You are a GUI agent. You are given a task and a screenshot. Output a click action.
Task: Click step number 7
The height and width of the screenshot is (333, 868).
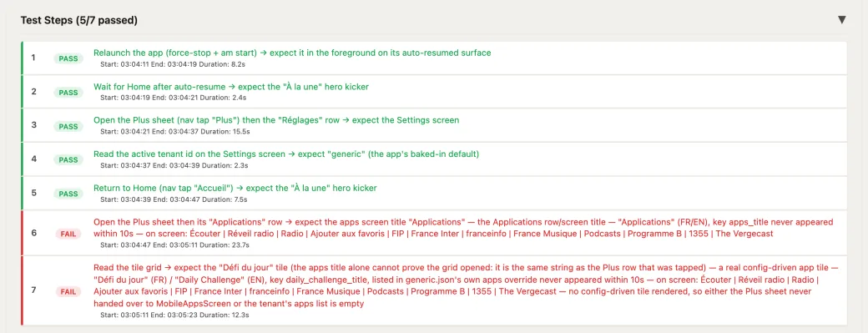(x=33, y=290)
